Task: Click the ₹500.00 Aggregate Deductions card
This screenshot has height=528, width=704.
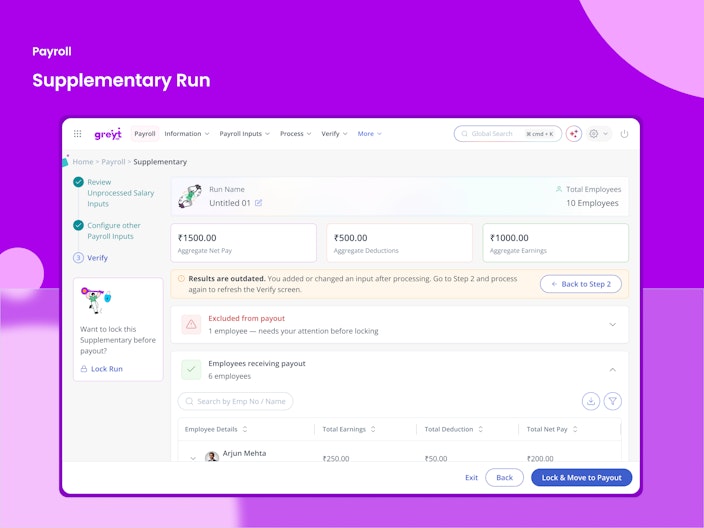Action: (x=400, y=243)
